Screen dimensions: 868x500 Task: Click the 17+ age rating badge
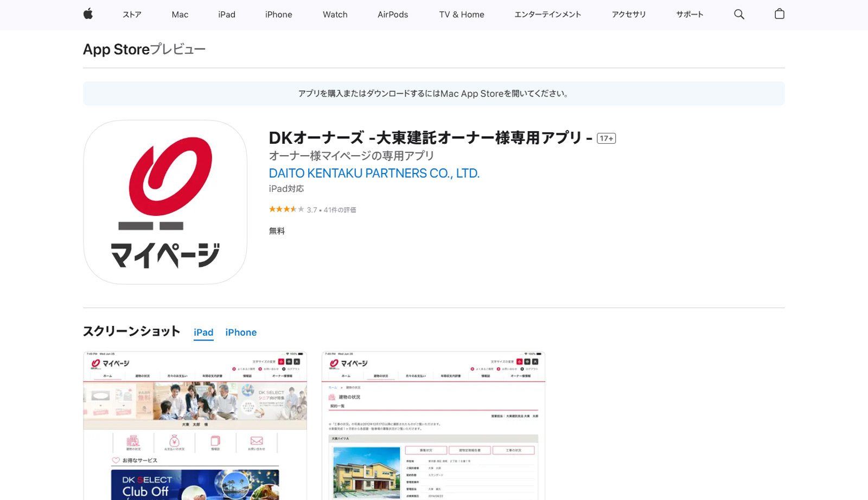click(x=607, y=138)
